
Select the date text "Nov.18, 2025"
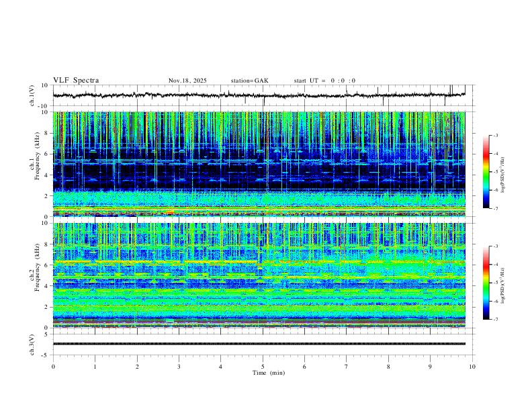pos(187,81)
